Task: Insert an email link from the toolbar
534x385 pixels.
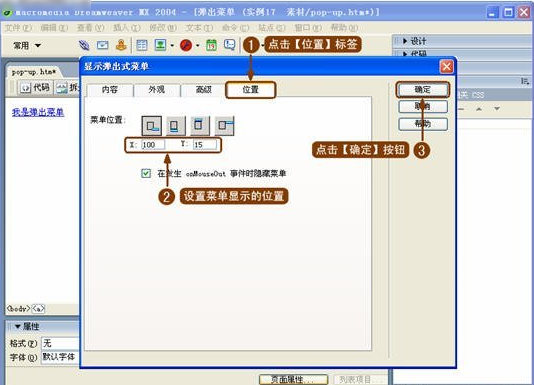Action: tap(103, 45)
